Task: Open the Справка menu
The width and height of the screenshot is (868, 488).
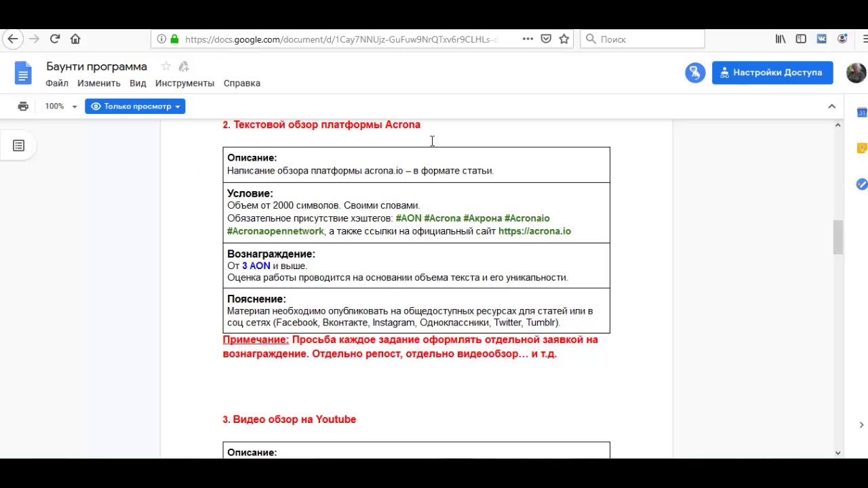Action: [x=242, y=83]
